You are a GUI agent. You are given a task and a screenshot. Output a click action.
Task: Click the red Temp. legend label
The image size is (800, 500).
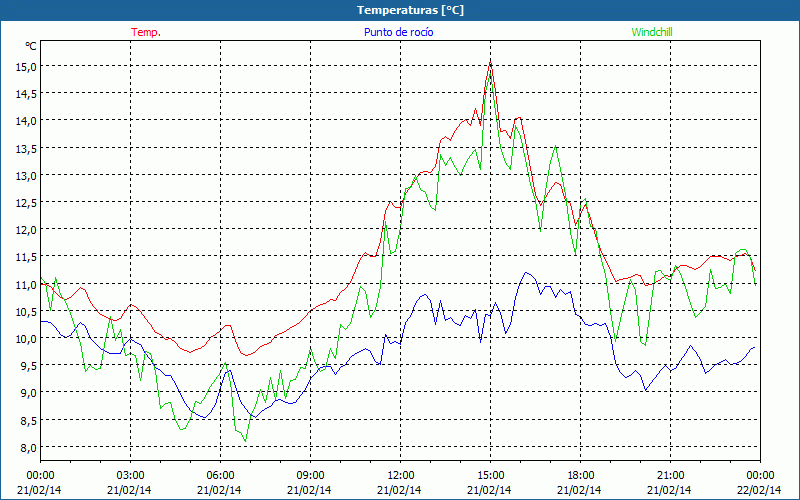(146, 32)
